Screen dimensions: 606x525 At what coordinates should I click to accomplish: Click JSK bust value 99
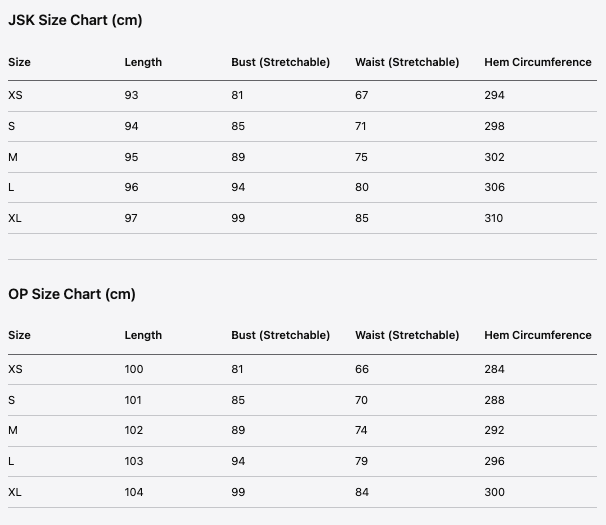[238, 218]
